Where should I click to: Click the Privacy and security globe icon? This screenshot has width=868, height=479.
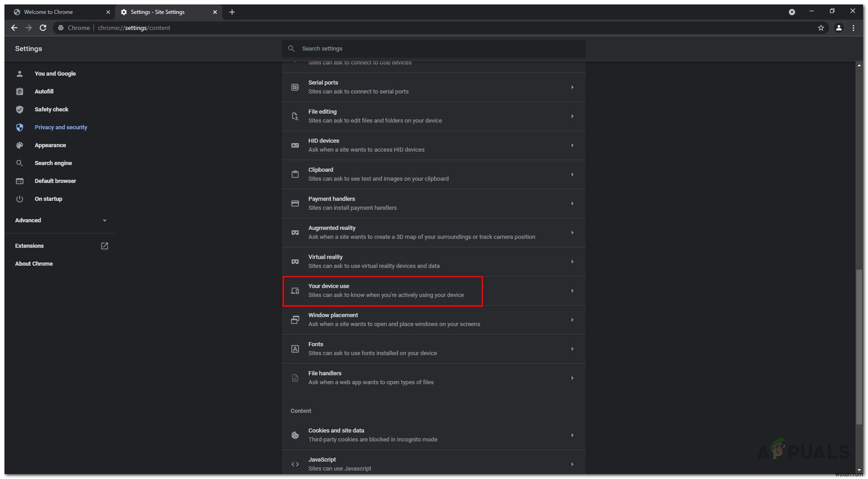pos(20,127)
